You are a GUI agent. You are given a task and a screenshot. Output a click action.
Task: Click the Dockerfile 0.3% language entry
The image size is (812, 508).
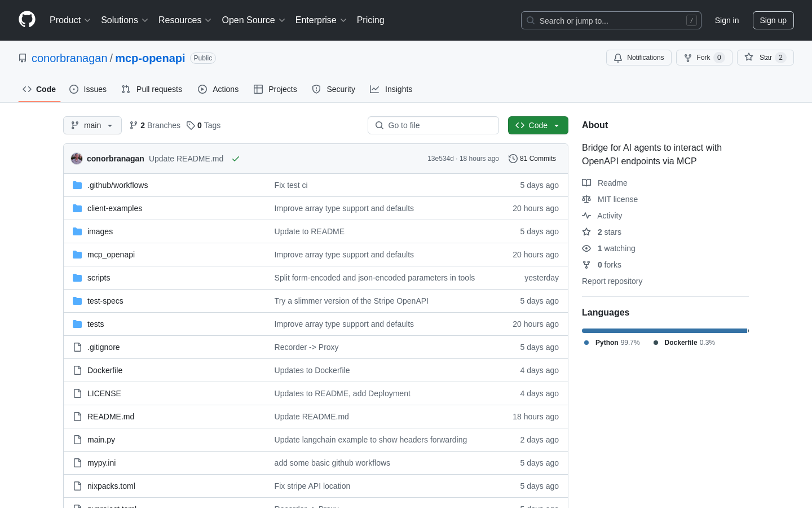[684, 343]
